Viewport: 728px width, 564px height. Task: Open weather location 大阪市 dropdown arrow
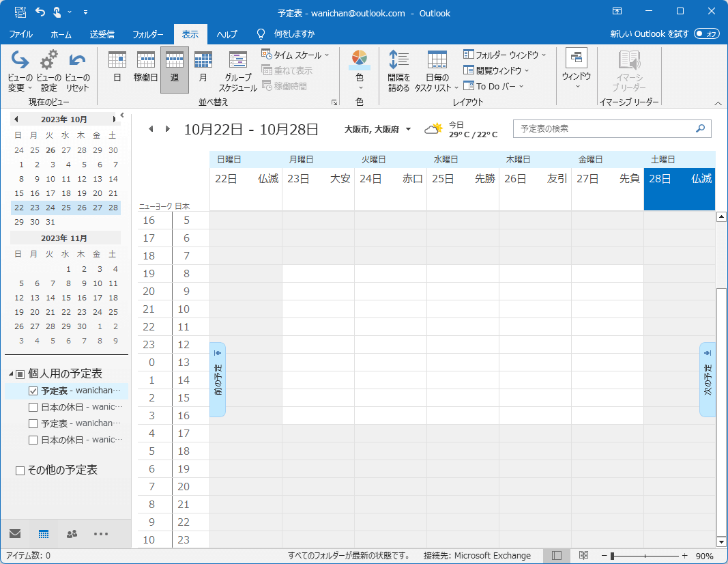pyautogui.click(x=409, y=129)
